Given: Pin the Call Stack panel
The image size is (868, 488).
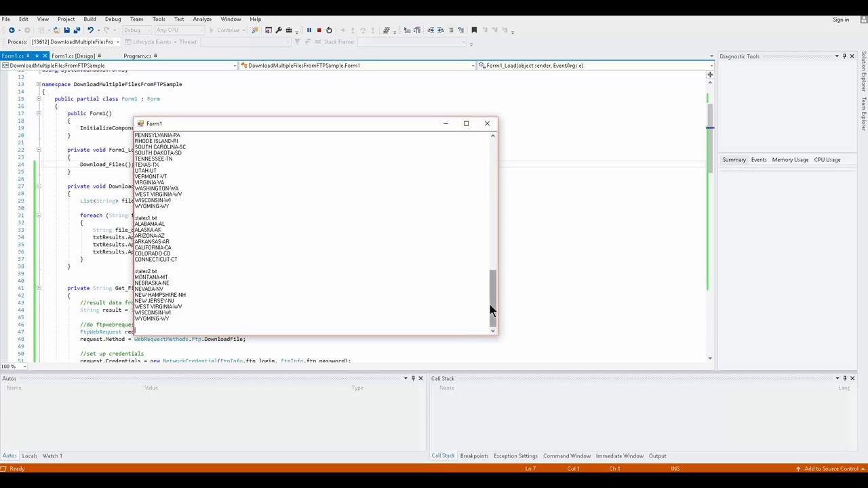Looking at the screenshot, I should (845, 378).
